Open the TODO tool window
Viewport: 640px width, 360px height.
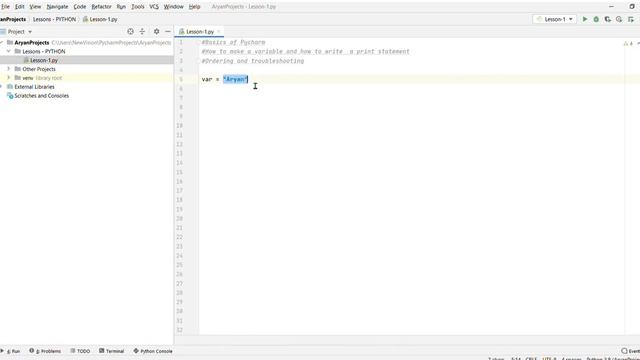(80, 351)
